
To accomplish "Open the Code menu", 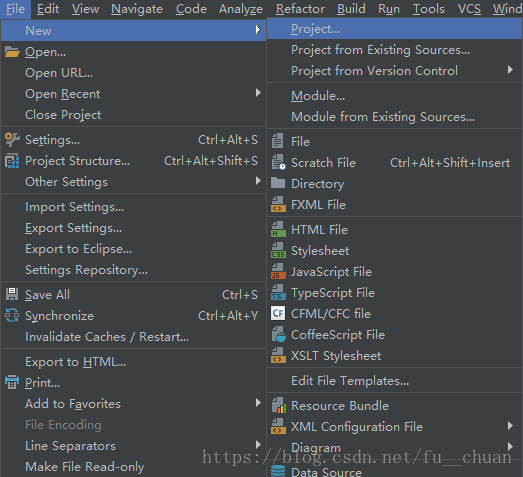I will click(x=191, y=9).
